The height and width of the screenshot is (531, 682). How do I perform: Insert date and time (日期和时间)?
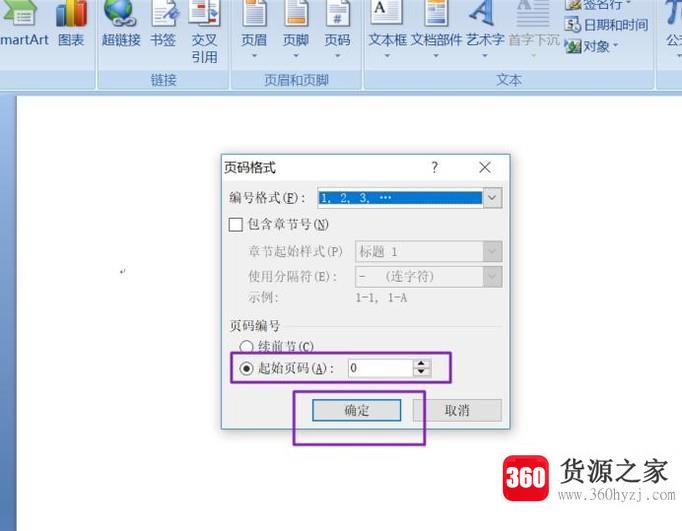point(606,25)
